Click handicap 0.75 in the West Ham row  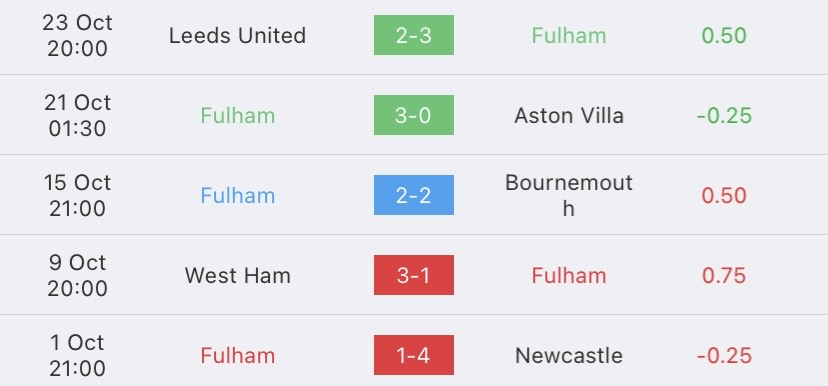click(724, 275)
